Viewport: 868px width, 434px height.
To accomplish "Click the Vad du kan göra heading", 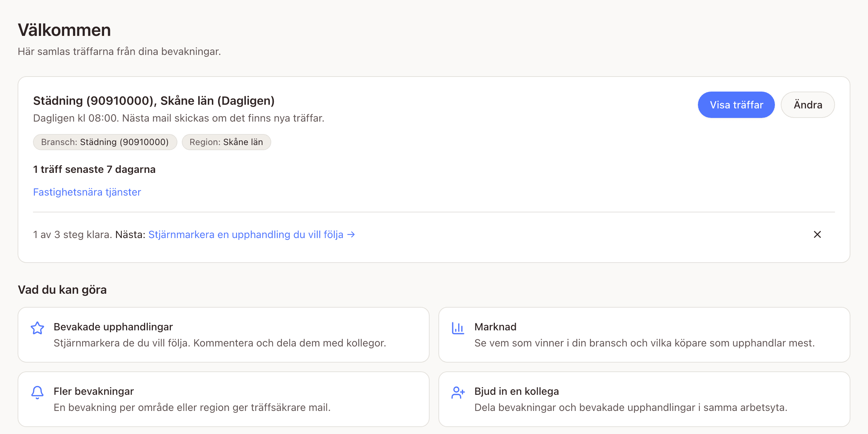I will 62,290.
